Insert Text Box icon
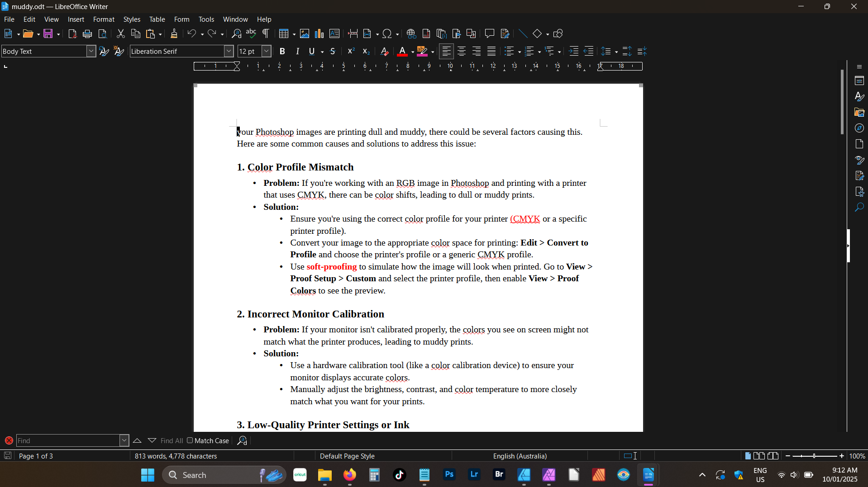Screen dimensions: 868x487 pyautogui.click(x=334, y=34)
